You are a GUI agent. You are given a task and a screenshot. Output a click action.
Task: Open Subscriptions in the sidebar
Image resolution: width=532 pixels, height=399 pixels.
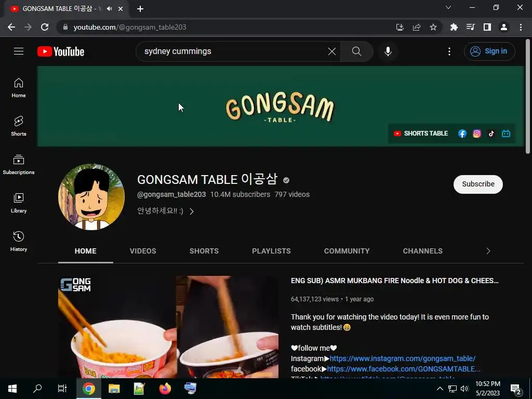point(19,165)
